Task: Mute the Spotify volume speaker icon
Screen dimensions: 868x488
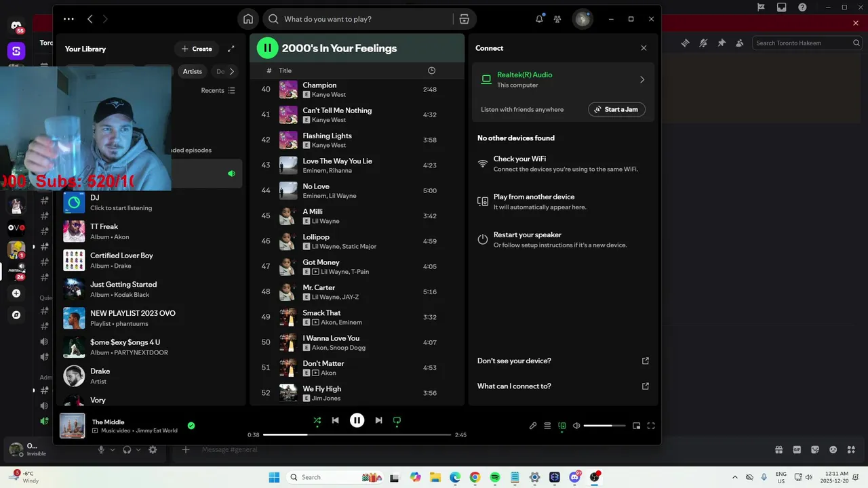Action: click(x=576, y=426)
